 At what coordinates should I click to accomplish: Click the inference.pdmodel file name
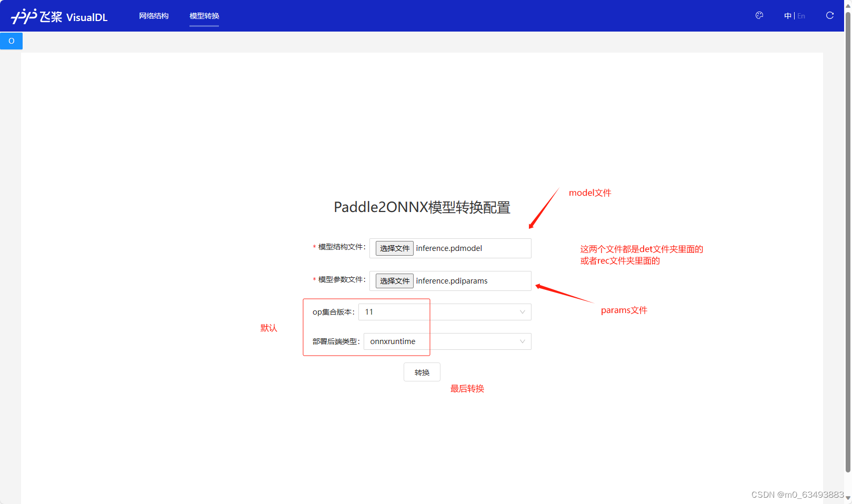(x=449, y=248)
